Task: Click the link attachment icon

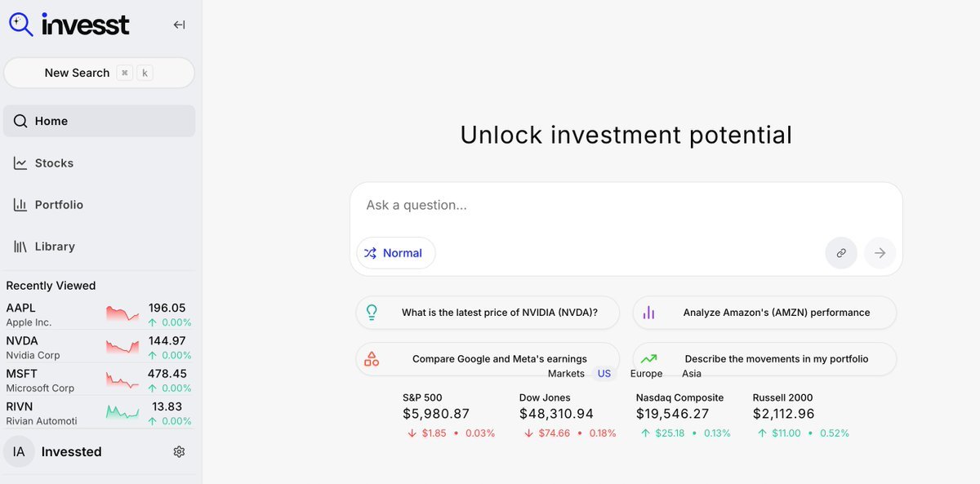Action: [x=840, y=253]
